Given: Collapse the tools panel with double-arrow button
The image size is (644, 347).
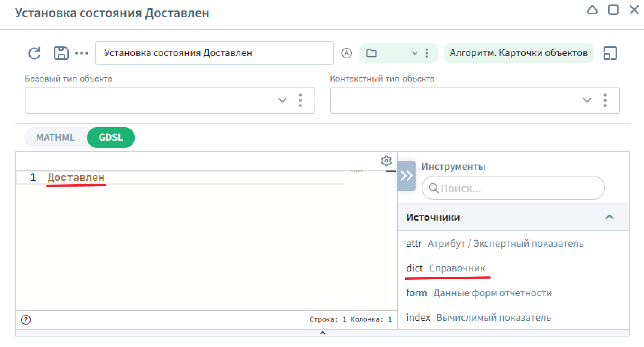Looking at the screenshot, I should pyautogui.click(x=406, y=176).
